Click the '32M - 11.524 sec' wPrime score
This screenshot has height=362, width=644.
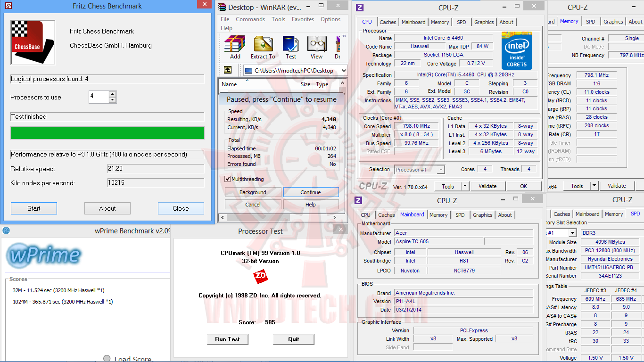(x=58, y=290)
